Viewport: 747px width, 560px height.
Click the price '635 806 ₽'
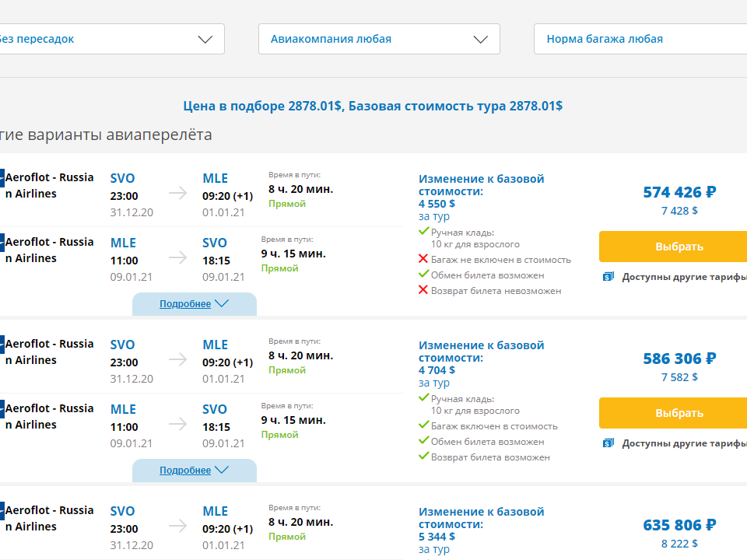click(x=679, y=525)
